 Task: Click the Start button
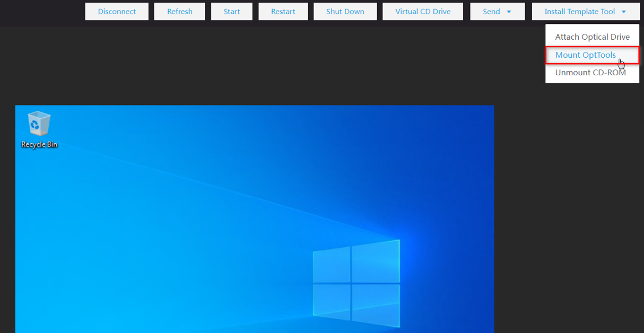(x=232, y=11)
